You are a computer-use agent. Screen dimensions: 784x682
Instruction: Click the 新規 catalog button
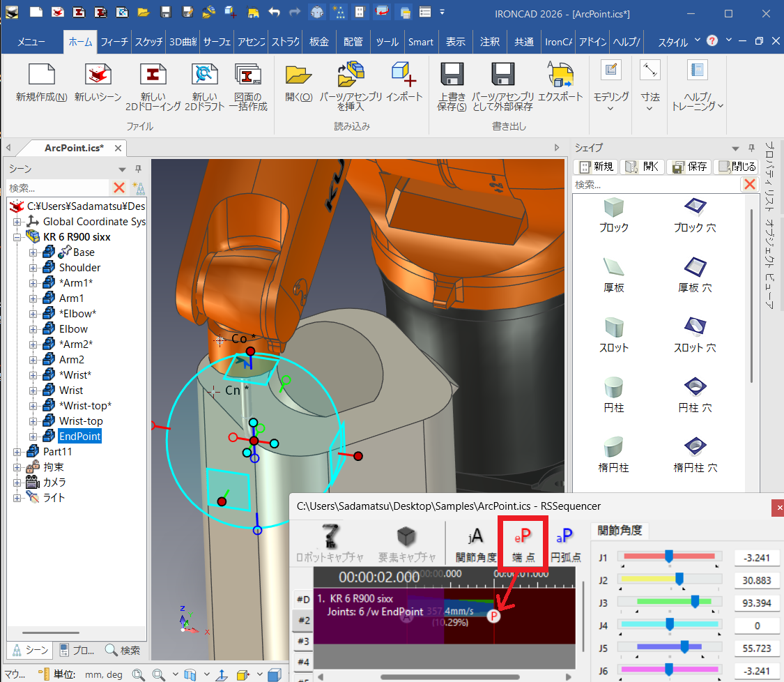[x=596, y=167]
